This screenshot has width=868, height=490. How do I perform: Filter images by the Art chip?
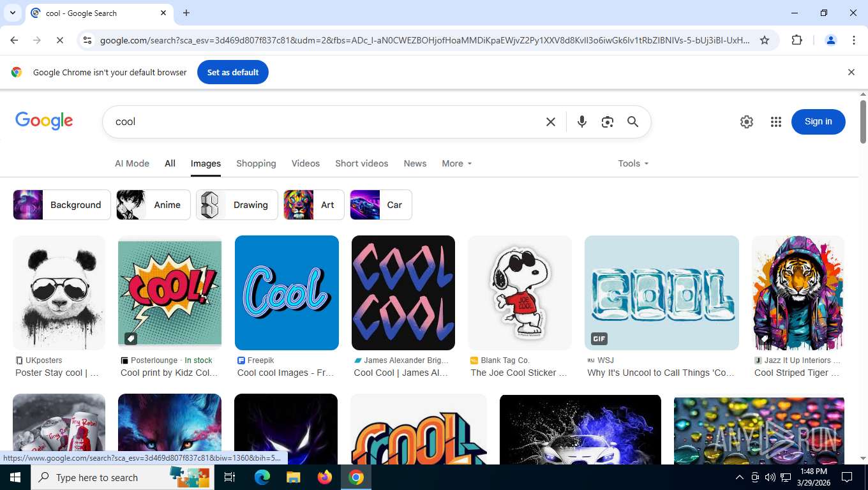[x=314, y=205]
